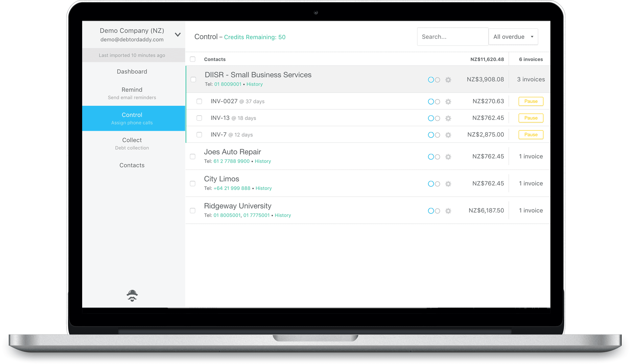The image size is (631, 364).
Task: Click the 6 invoices header total
Action: [x=531, y=59]
